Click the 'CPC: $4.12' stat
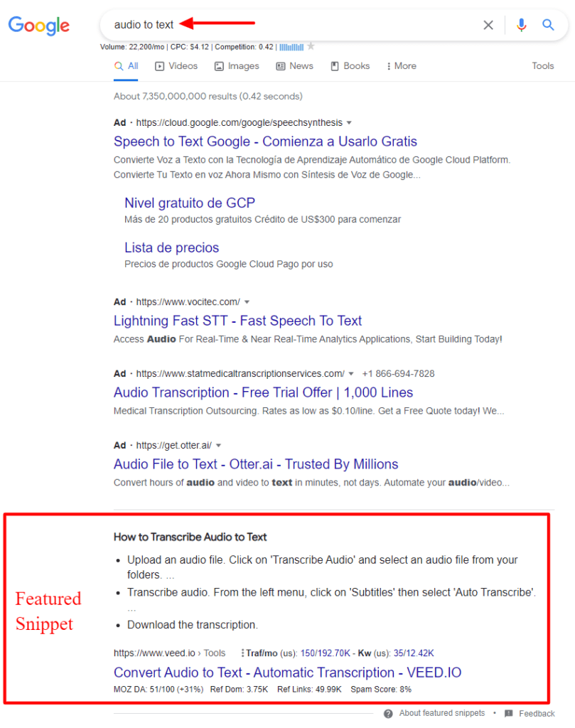 189,47
